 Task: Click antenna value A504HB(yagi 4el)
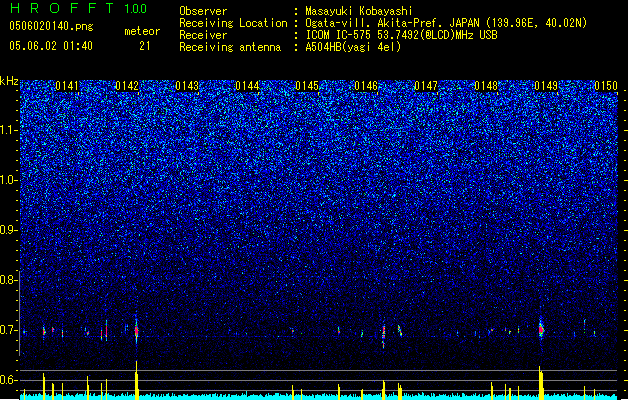(353, 47)
